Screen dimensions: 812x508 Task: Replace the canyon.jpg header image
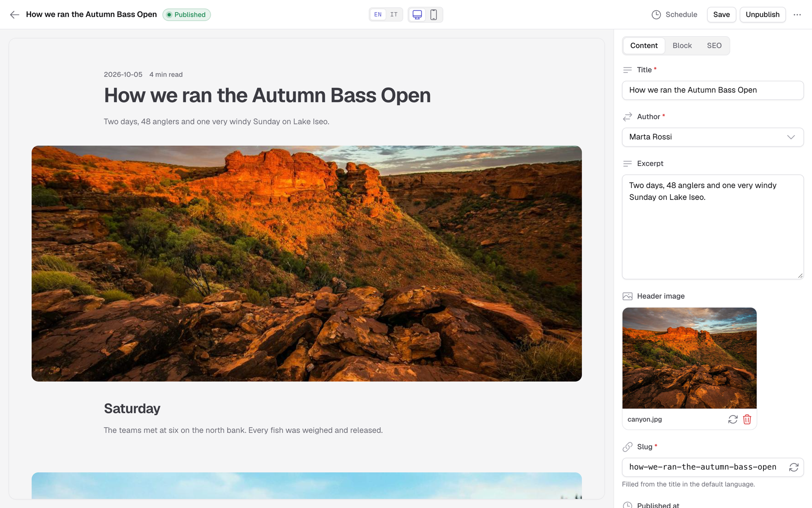coord(732,419)
